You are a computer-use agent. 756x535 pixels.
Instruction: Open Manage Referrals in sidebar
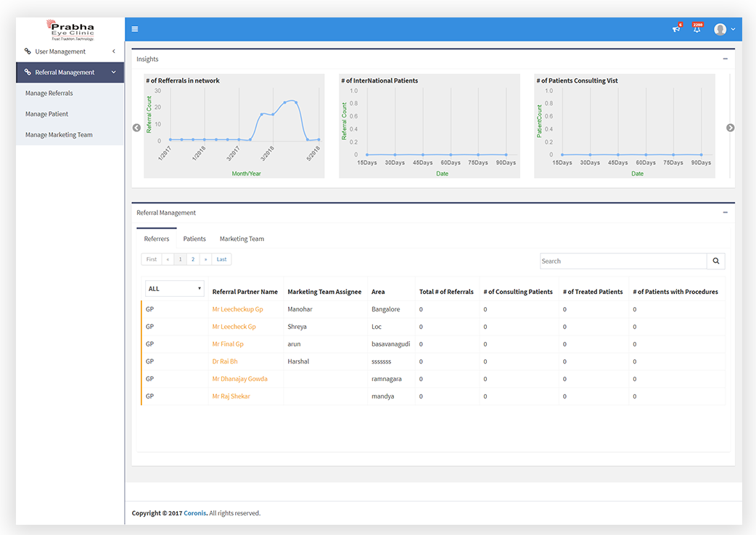(49, 94)
